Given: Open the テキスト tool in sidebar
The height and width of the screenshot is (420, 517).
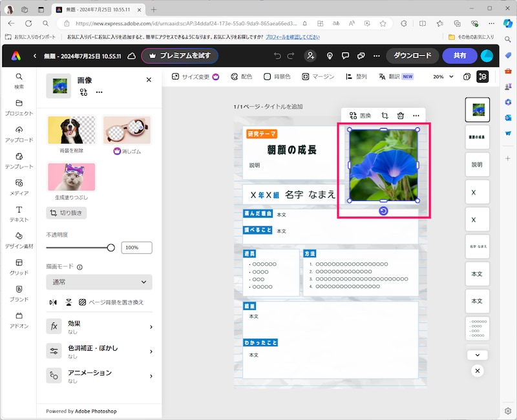Looking at the screenshot, I should (x=19, y=213).
